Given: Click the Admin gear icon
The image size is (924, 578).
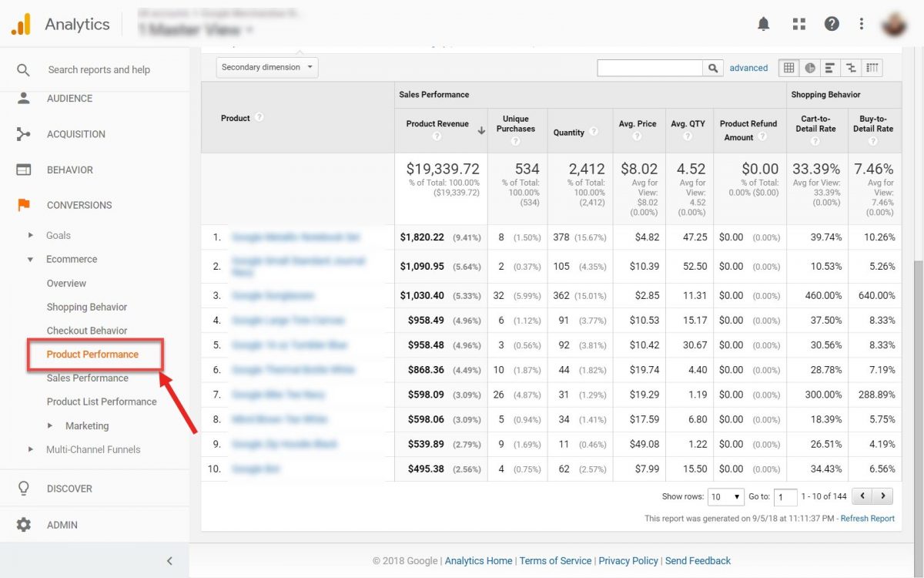Looking at the screenshot, I should point(24,525).
